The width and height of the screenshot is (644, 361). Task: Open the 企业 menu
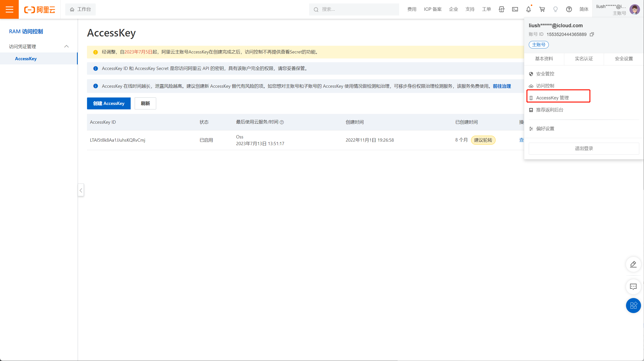tap(454, 9)
